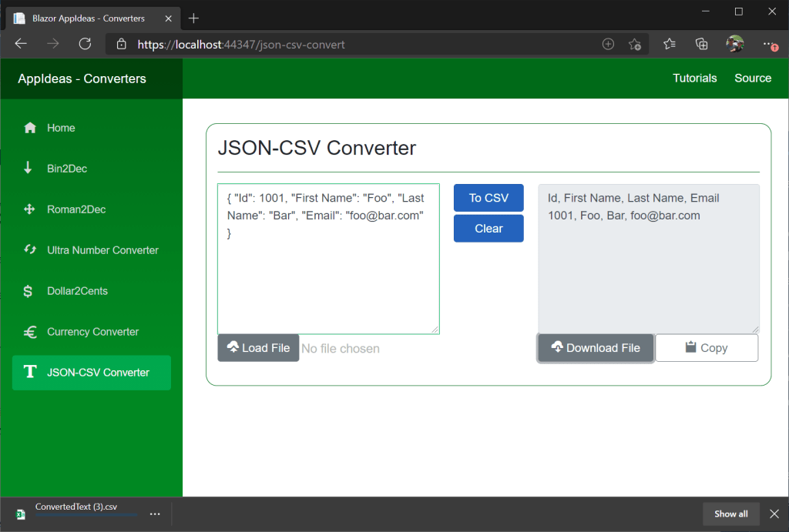
Task: Open Bin2Dec converter from sidebar
Action: coord(66,169)
